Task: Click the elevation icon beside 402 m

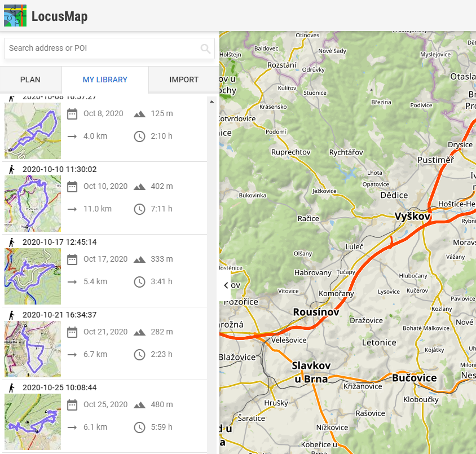Action: tap(139, 187)
